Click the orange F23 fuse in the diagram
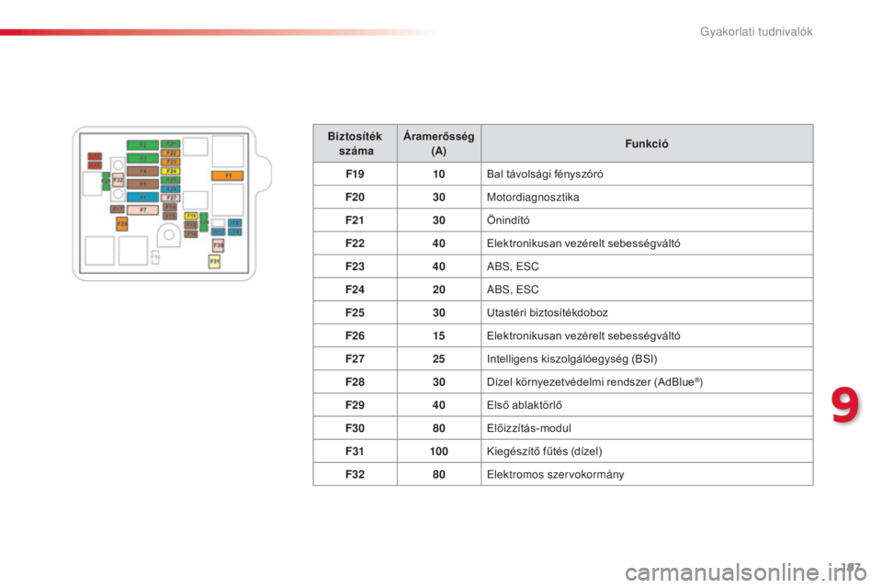882x588 pixels. click(x=171, y=162)
